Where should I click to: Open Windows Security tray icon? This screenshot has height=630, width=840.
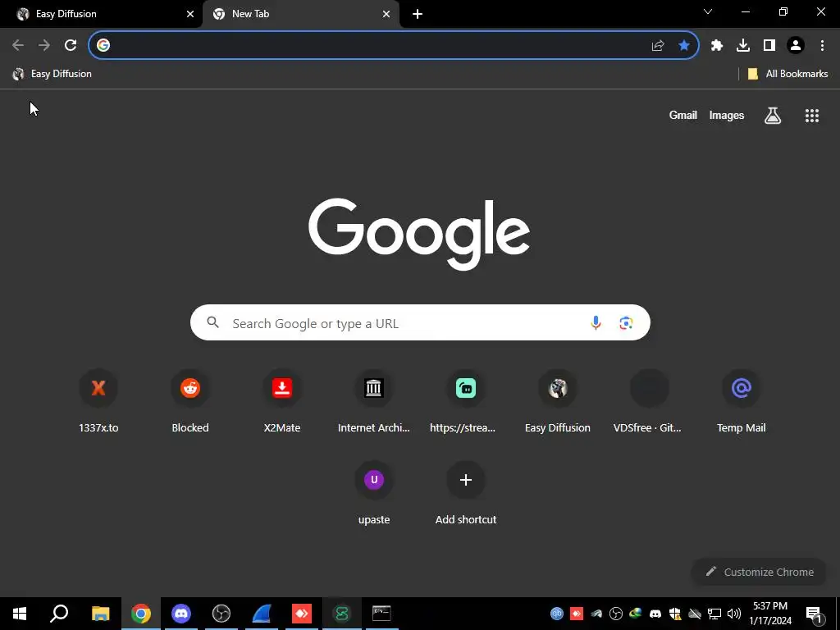point(675,614)
